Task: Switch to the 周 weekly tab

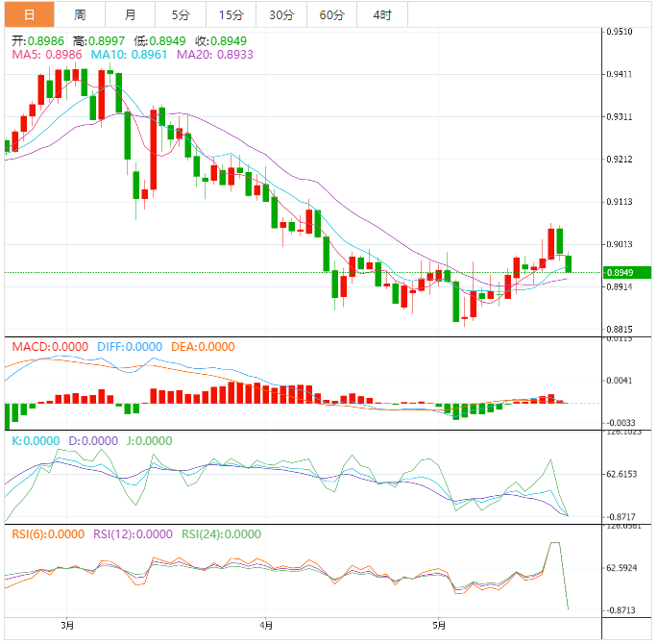Action: [x=80, y=14]
